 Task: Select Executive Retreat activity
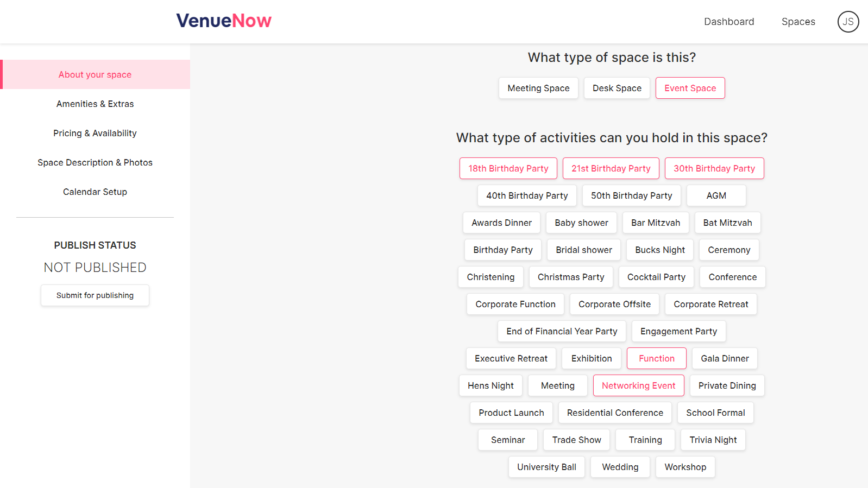pos(511,358)
